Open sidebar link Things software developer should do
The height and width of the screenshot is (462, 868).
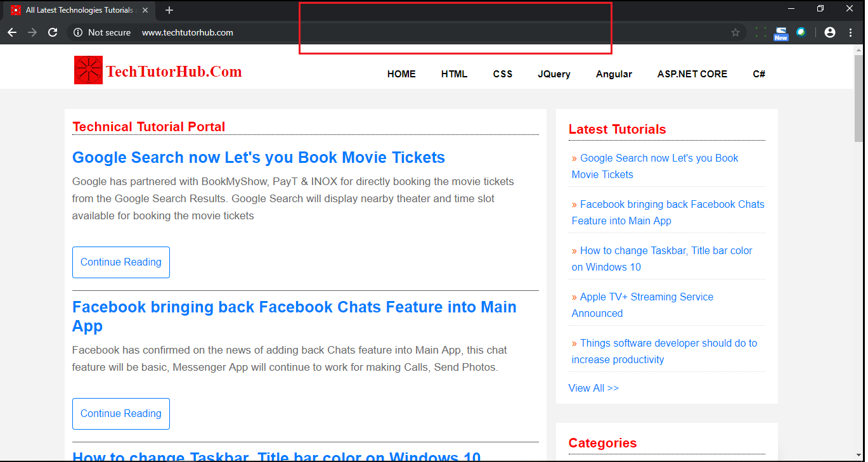click(x=664, y=351)
